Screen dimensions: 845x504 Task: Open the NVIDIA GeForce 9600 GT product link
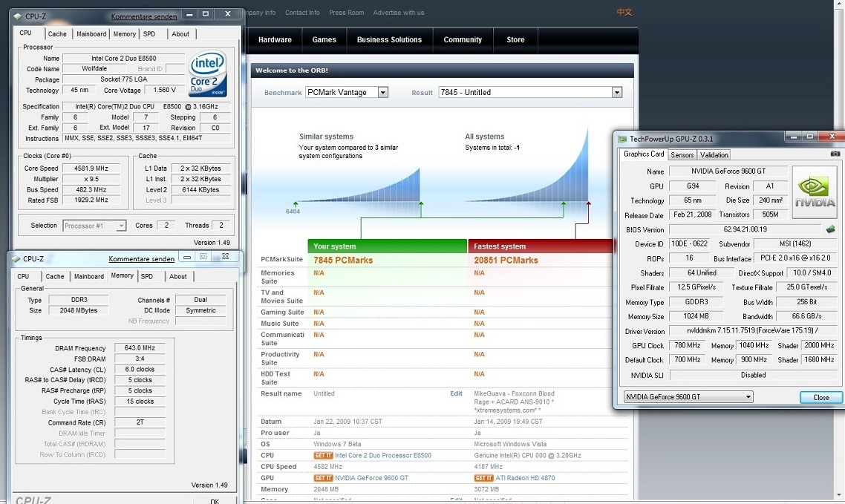pos(371,478)
